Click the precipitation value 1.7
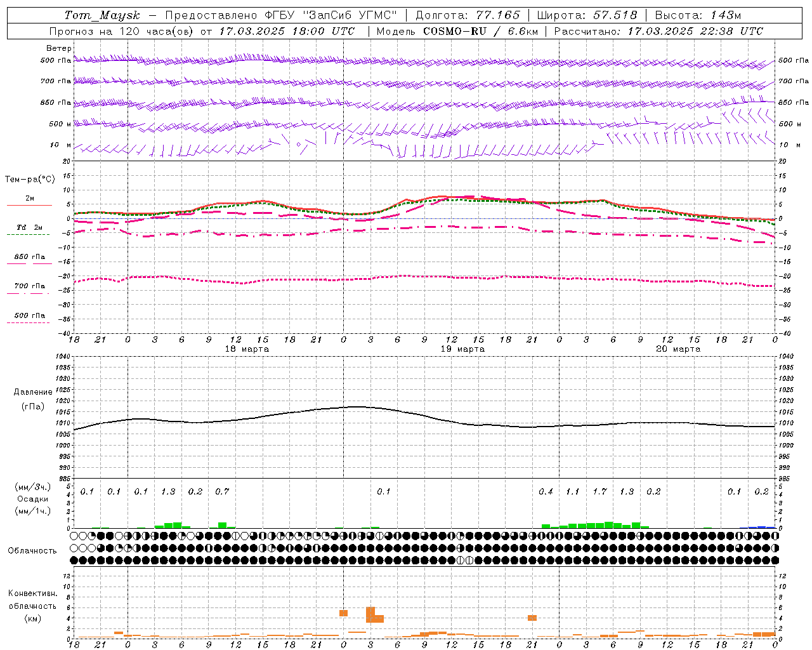 point(600,491)
